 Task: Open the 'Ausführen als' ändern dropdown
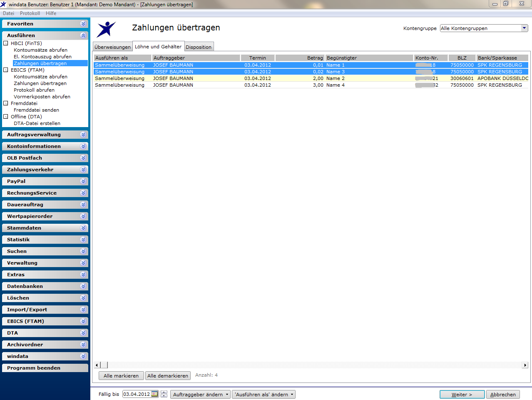pos(264,395)
